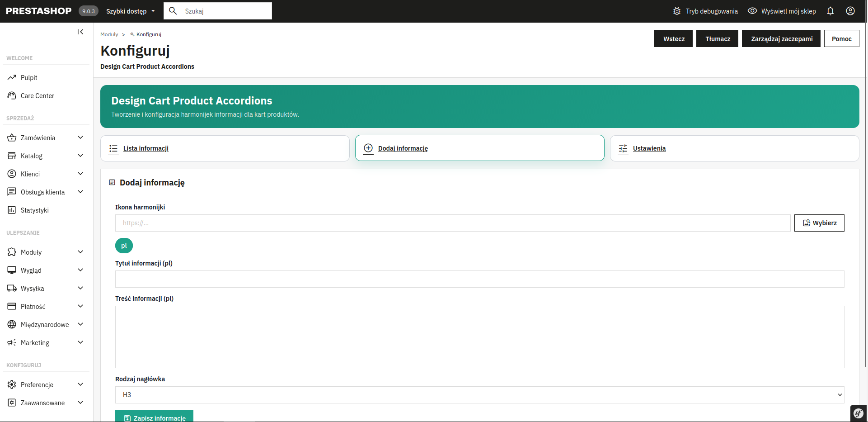Click the Klienci person icon
The width and height of the screenshot is (868, 422).
(12, 174)
